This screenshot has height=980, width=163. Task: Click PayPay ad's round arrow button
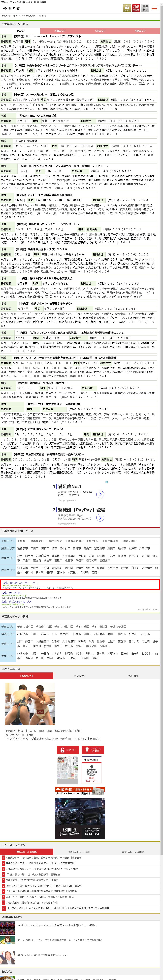(x=100, y=517)
